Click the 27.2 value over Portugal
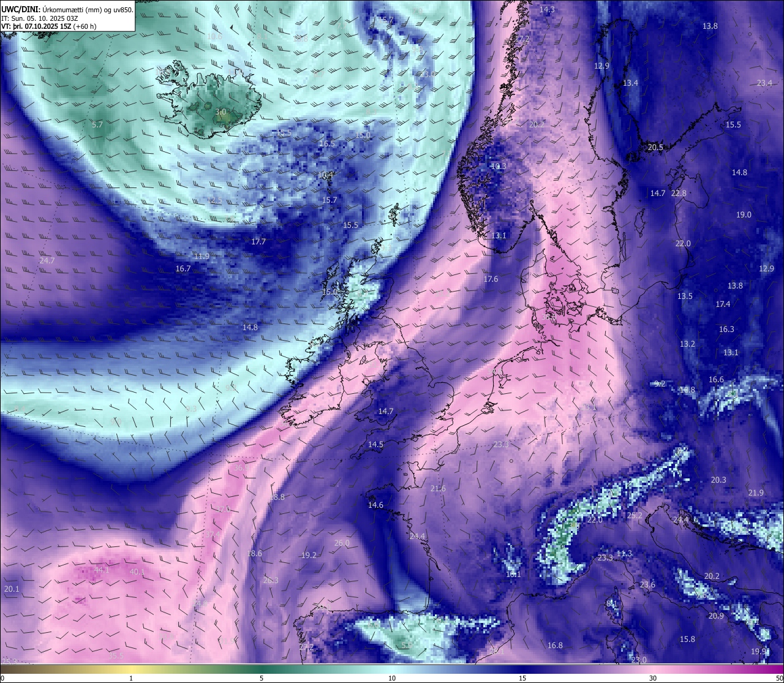The image size is (784, 683). [x=306, y=647]
